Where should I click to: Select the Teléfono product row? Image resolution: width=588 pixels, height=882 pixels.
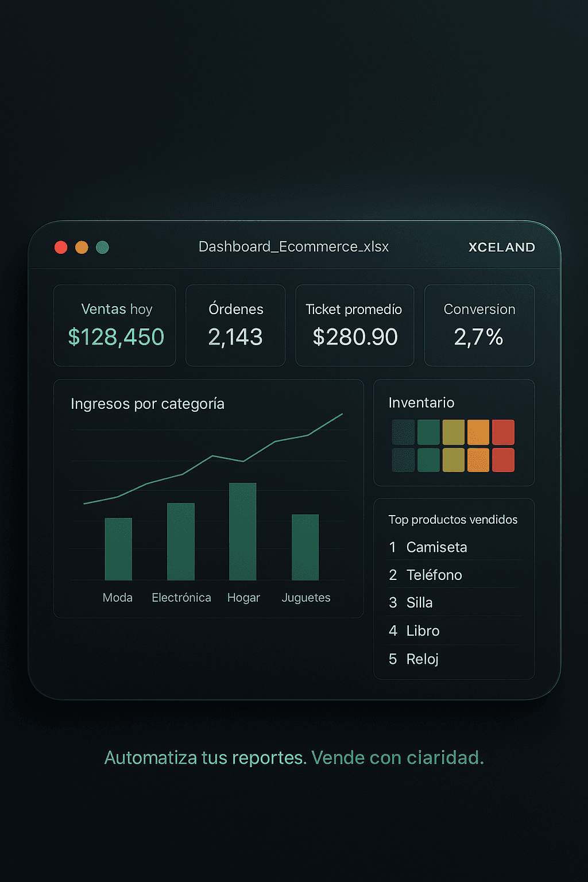pyautogui.click(x=454, y=575)
